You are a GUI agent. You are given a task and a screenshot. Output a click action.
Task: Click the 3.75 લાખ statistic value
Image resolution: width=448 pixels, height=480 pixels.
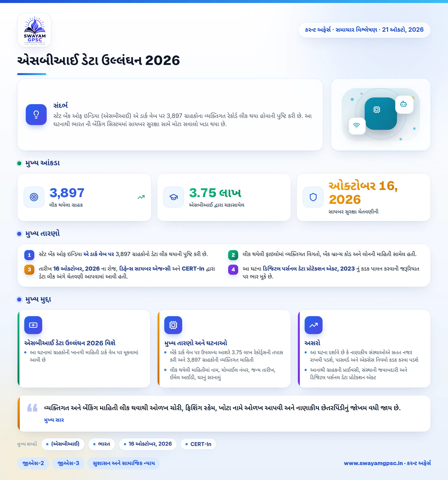[215, 193]
